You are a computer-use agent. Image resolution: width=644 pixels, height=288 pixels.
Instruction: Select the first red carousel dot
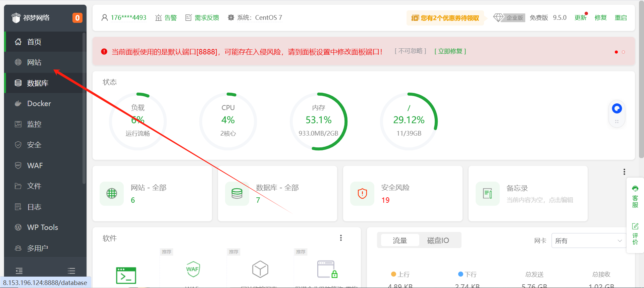click(616, 52)
